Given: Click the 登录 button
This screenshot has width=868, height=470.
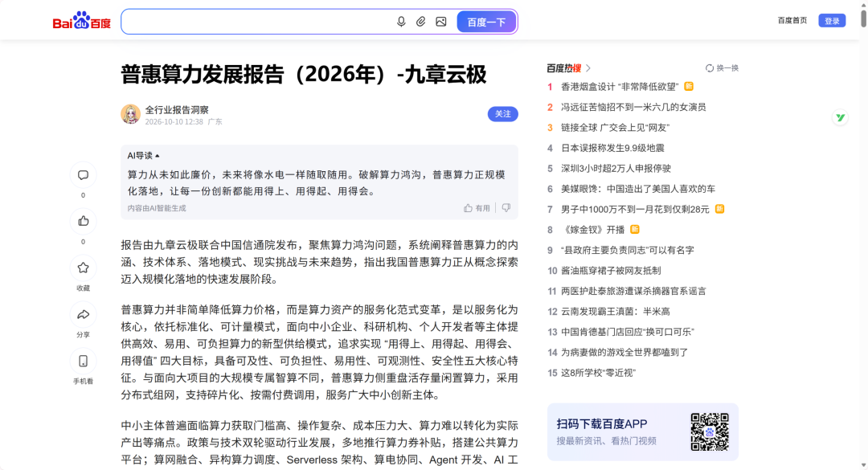Looking at the screenshot, I should click(x=832, y=21).
